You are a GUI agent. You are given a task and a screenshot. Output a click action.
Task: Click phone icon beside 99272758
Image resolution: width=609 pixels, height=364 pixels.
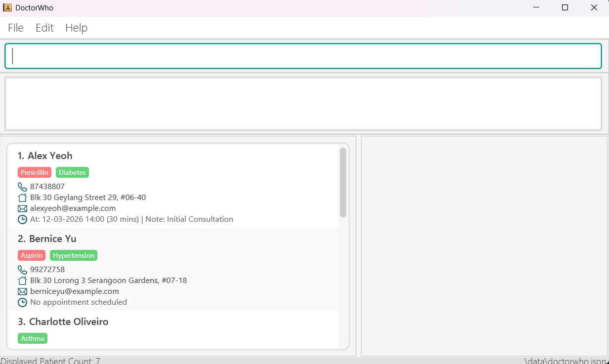pos(22,270)
